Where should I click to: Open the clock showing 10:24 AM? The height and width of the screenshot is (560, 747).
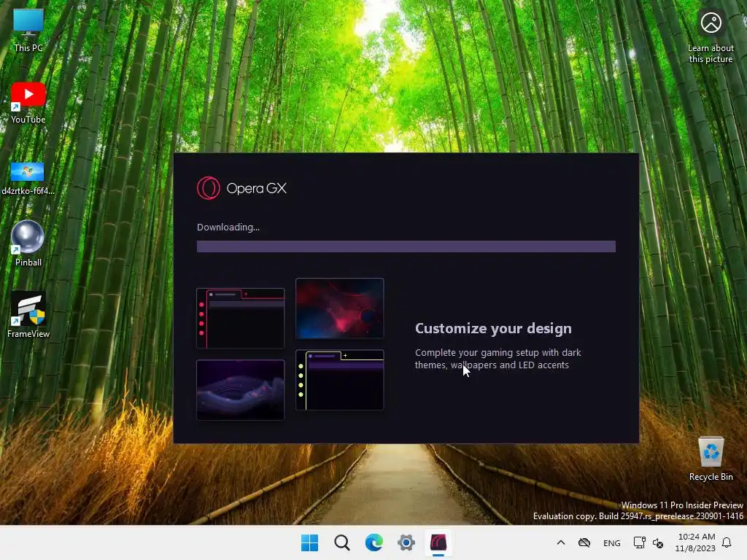point(695,542)
